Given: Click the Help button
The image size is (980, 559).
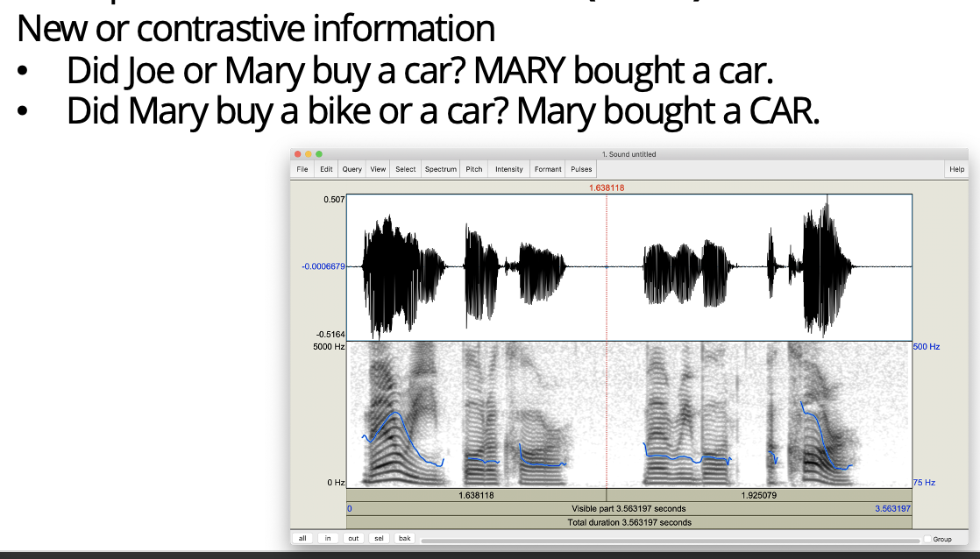Looking at the screenshot, I should point(956,169).
